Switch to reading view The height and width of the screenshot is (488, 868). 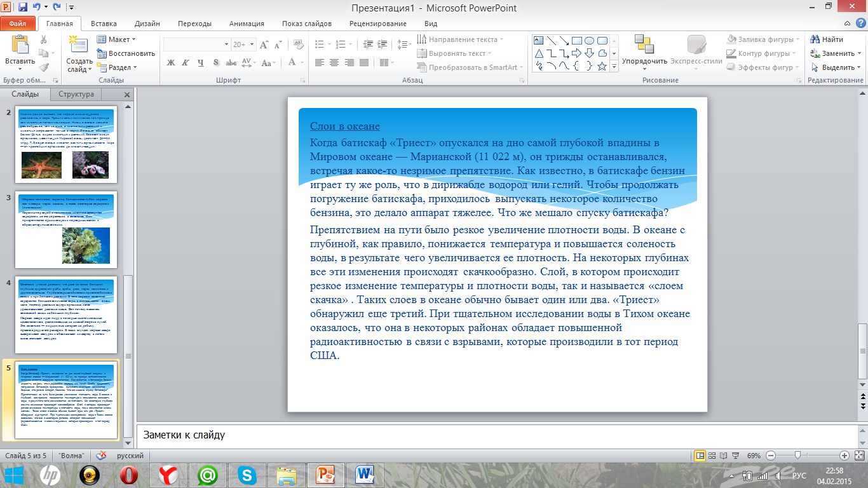point(722,456)
